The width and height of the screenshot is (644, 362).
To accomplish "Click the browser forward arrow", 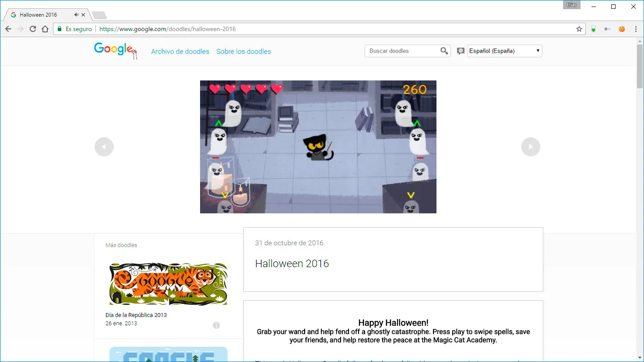I will tap(21, 29).
